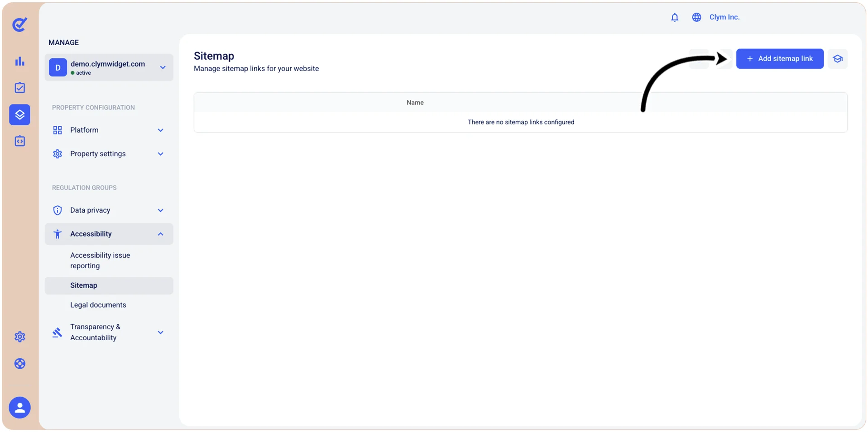This screenshot has width=868, height=432.
Task: Open Legal documents
Action: (x=98, y=305)
